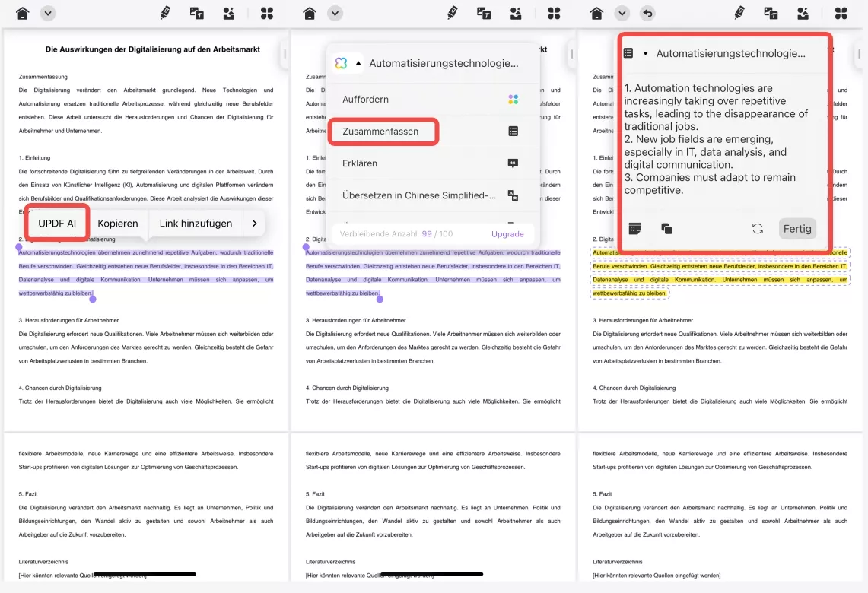Click the highlighted yellow paragraph in right screen
This screenshot has width=868, height=593.
click(720, 273)
